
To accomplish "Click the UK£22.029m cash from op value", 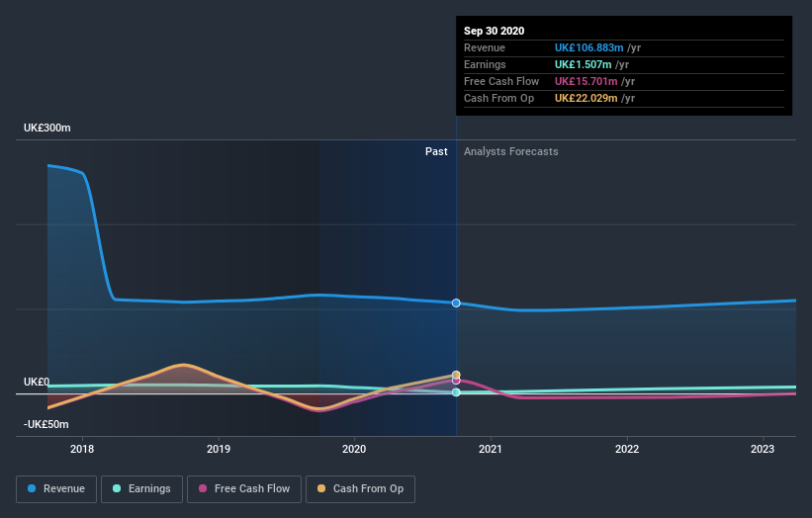I will (586, 98).
